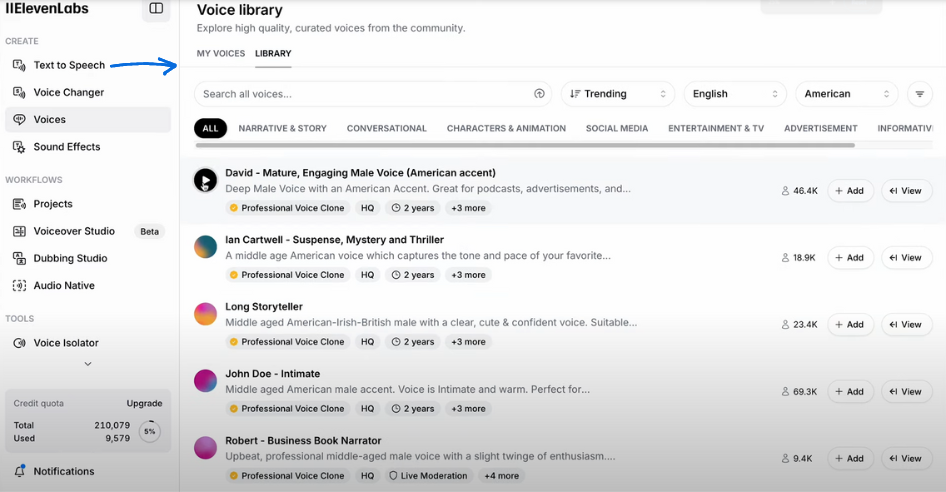Focus the Search all voices field
The image size is (946, 492).
pos(372,94)
